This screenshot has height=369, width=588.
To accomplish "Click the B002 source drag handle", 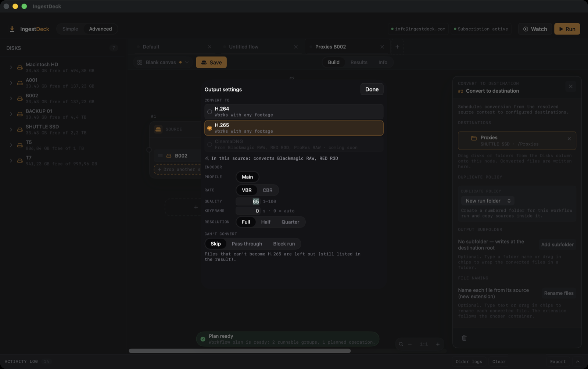I will click(x=160, y=156).
